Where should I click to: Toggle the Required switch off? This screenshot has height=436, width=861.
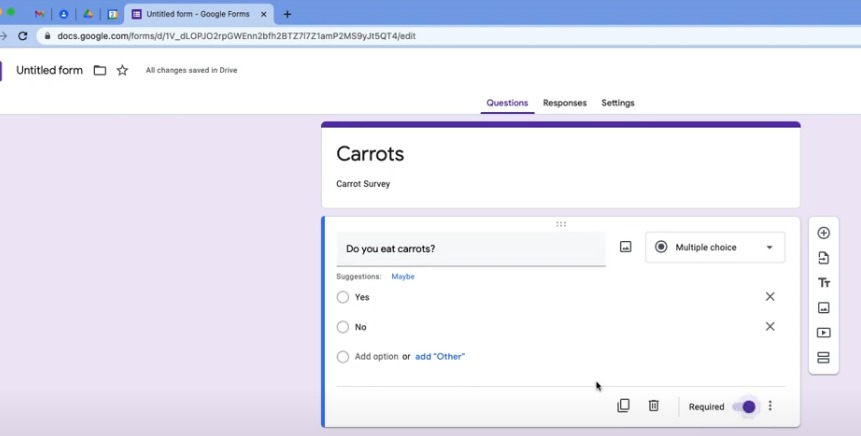click(x=744, y=407)
